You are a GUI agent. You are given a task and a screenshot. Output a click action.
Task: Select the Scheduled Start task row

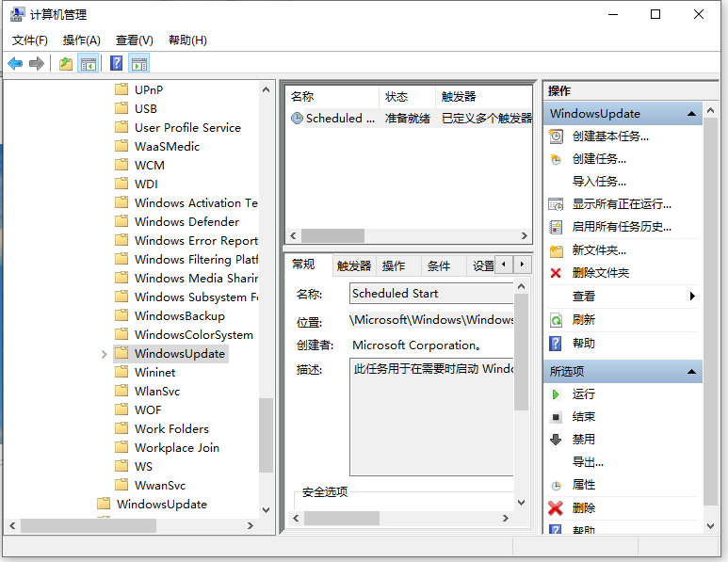point(409,119)
